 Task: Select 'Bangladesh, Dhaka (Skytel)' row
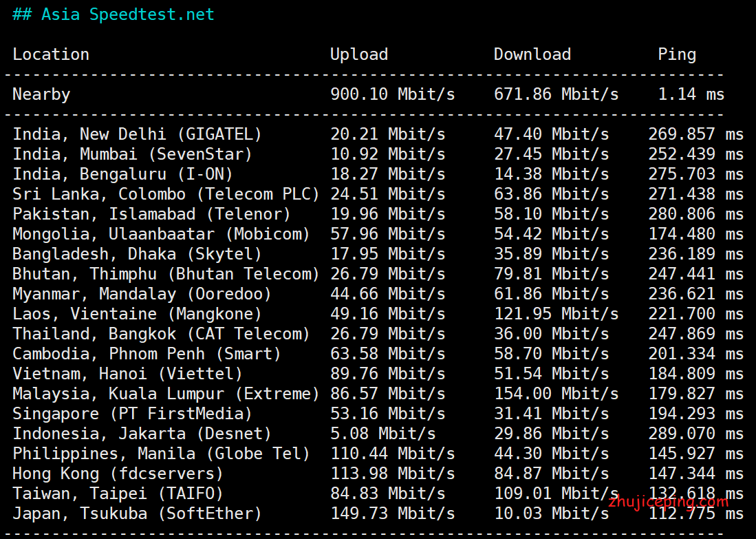pos(378,254)
